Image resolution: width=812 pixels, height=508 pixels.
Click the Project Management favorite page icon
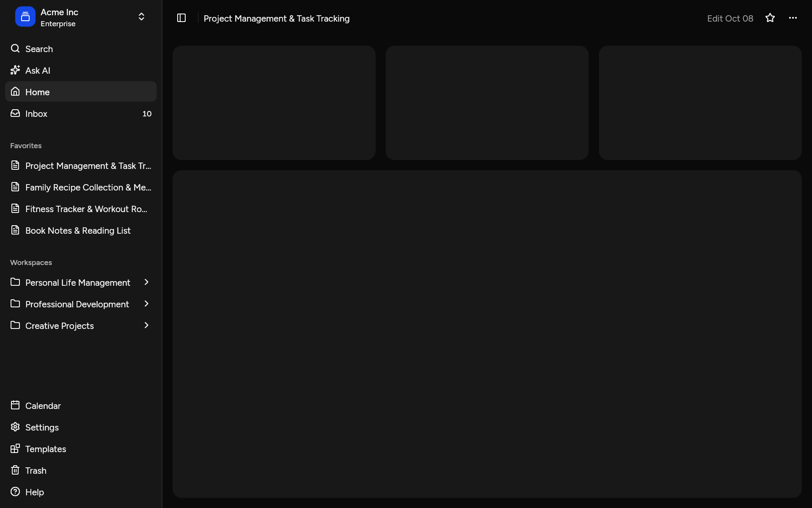coord(15,166)
